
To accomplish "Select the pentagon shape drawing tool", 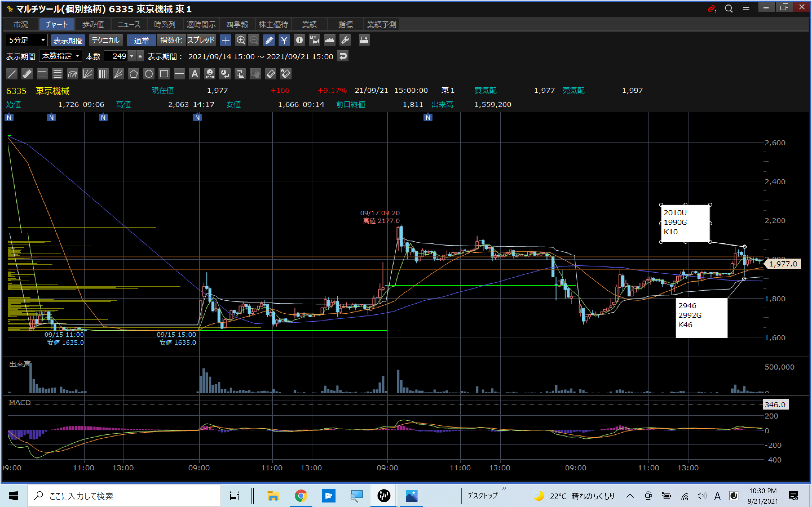I will [134, 74].
